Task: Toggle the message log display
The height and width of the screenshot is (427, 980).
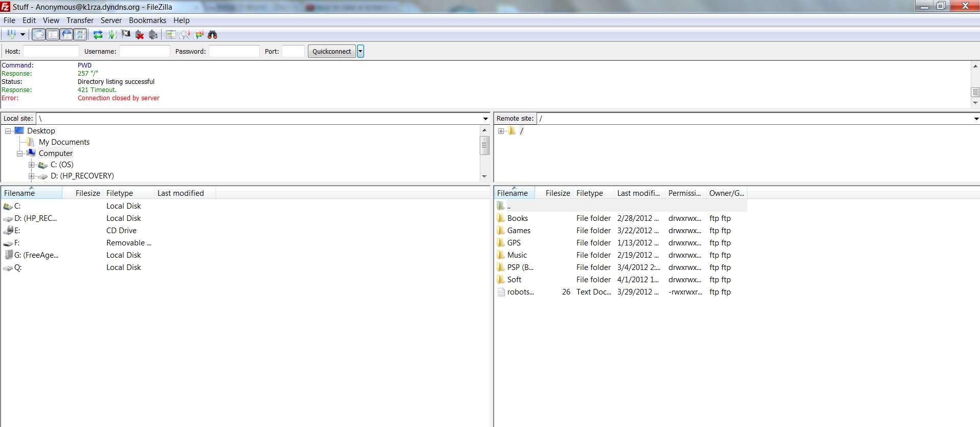Action: [x=39, y=34]
